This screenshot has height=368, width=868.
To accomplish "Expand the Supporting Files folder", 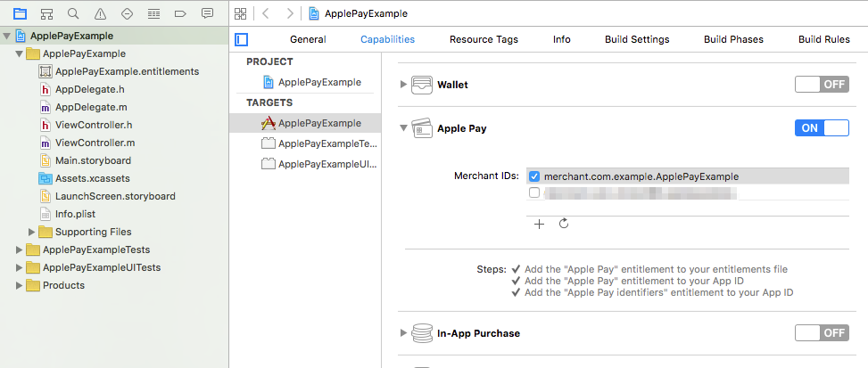I will (x=31, y=232).
